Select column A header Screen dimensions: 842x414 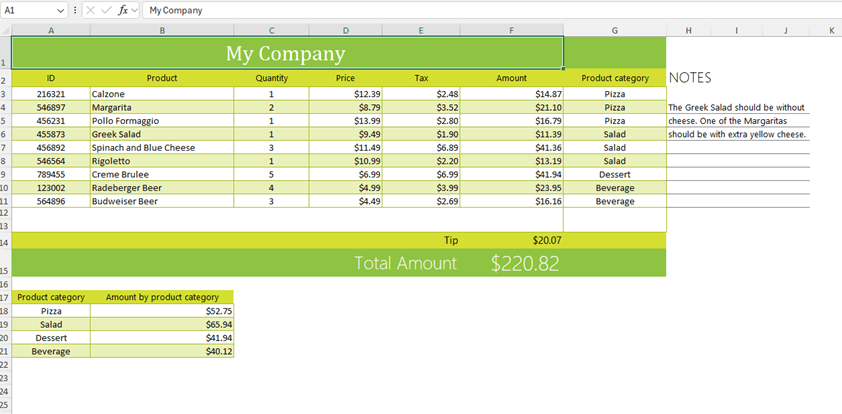[51, 31]
